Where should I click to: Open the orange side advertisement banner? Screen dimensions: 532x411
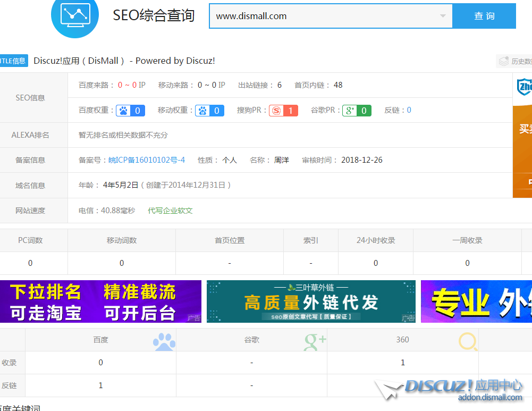coord(522,152)
